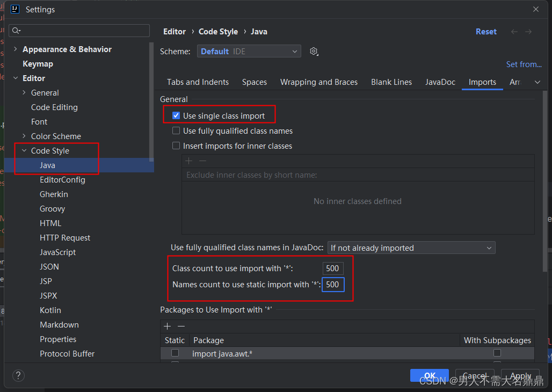Image resolution: width=552 pixels, height=392 pixels.
Task: Click the With Subpackages column header
Action: [x=497, y=340]
